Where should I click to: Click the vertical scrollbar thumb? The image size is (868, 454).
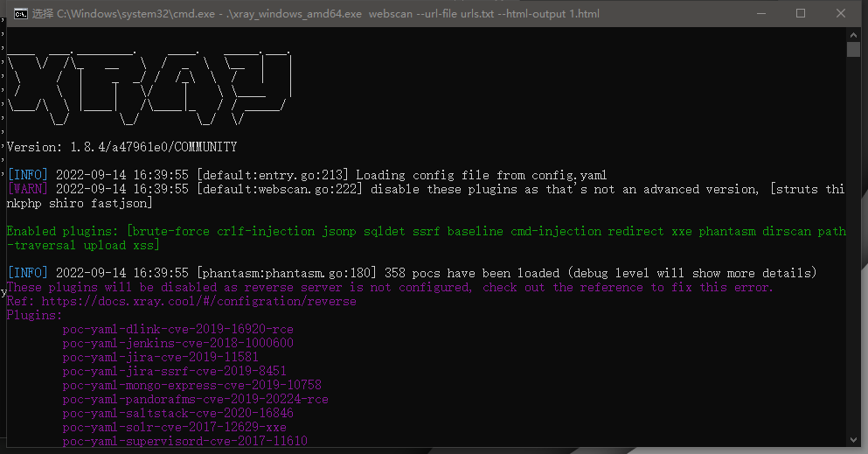click(853, 49)
